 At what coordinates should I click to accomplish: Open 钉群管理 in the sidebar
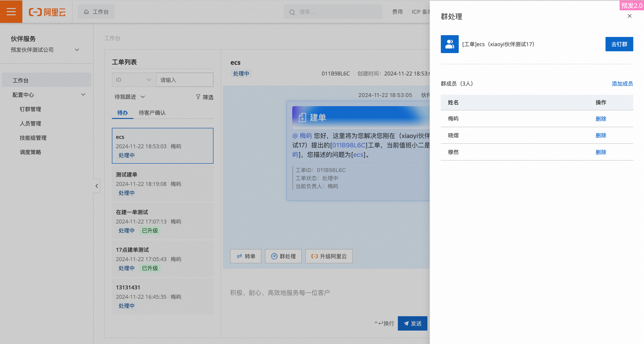[30, 109]
